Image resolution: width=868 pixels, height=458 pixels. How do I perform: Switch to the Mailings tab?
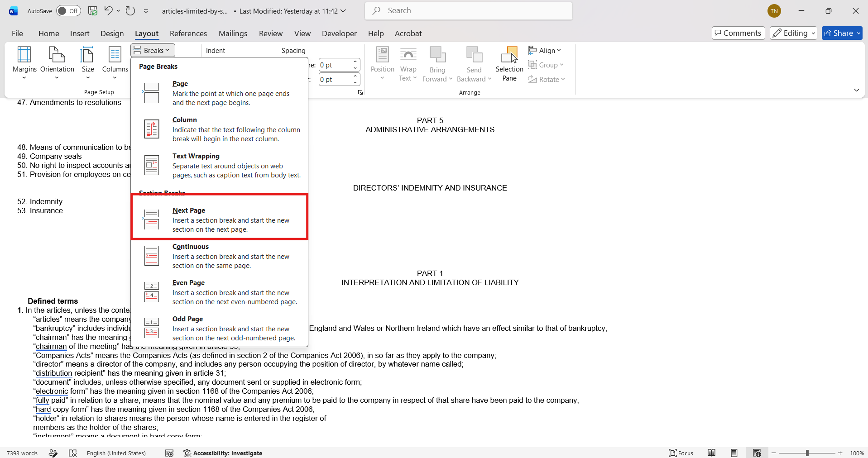(x=233, y=33)
